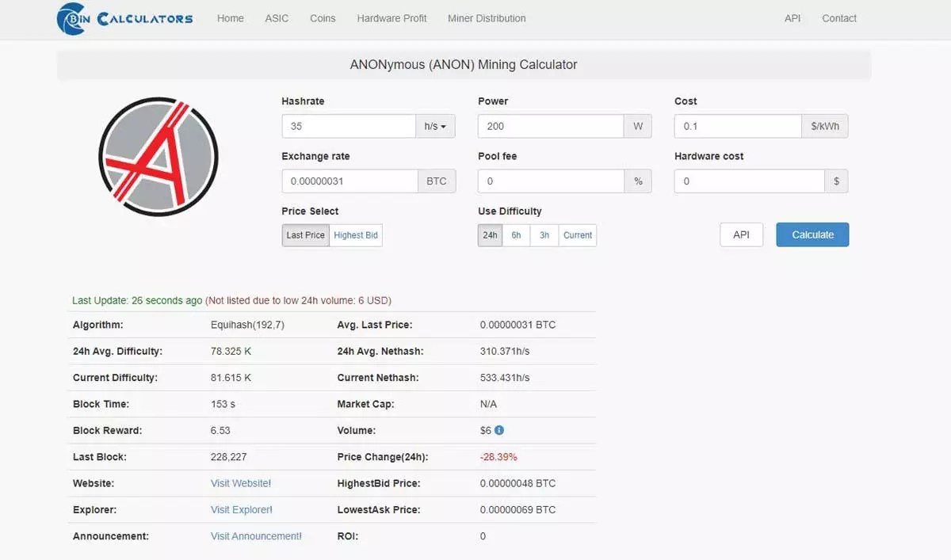The image size is (951, 560).
Task: Select Highest Bid price option
Action: coord(356,235)
